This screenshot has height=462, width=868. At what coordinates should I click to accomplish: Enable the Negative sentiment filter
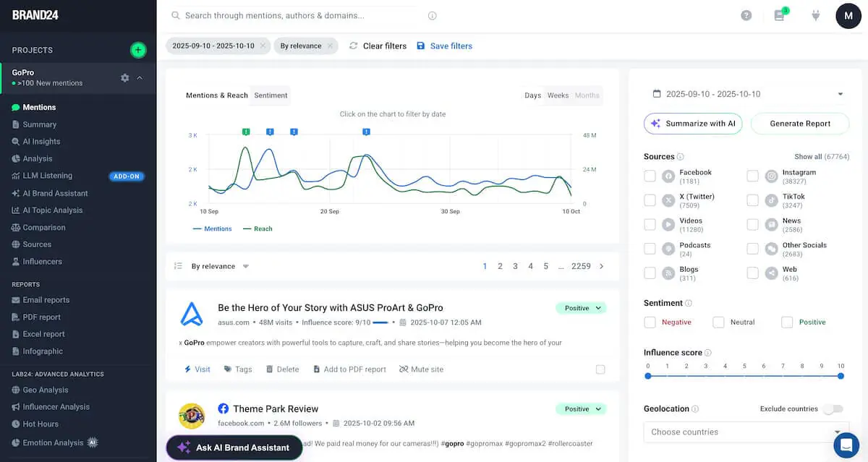pos(649,322)
